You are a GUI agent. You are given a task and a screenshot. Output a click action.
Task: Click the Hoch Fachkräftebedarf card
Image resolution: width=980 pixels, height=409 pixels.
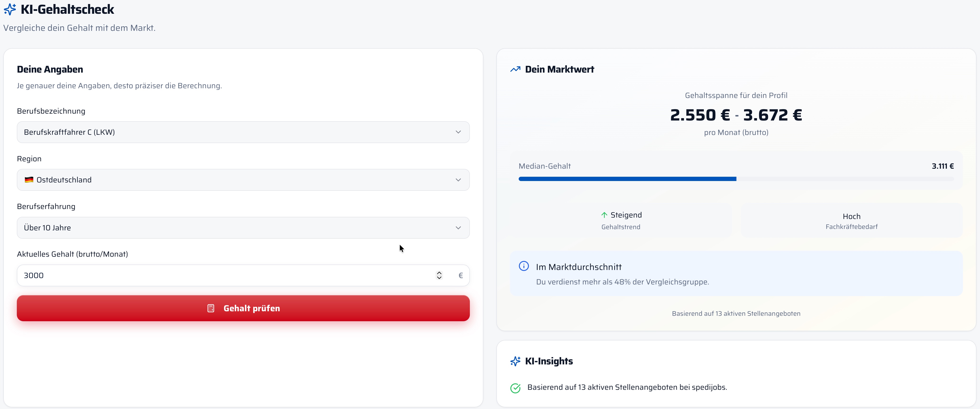[x=852, y=220]
